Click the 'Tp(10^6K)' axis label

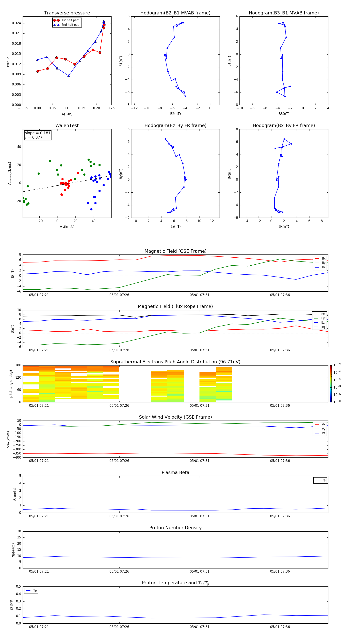11,605
